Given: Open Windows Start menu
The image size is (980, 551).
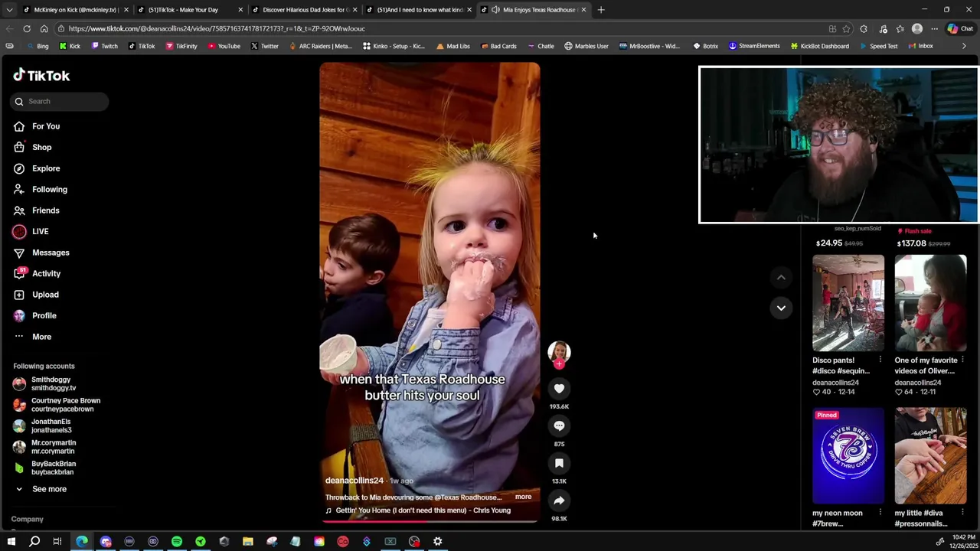Looking at the screenshot, I should (x=11, y=542).
